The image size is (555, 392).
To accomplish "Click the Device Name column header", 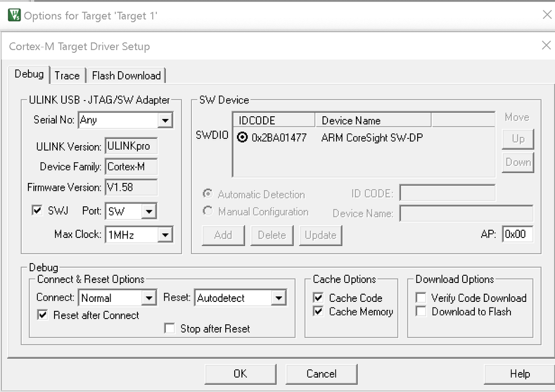I will click(x=373, y=120).
